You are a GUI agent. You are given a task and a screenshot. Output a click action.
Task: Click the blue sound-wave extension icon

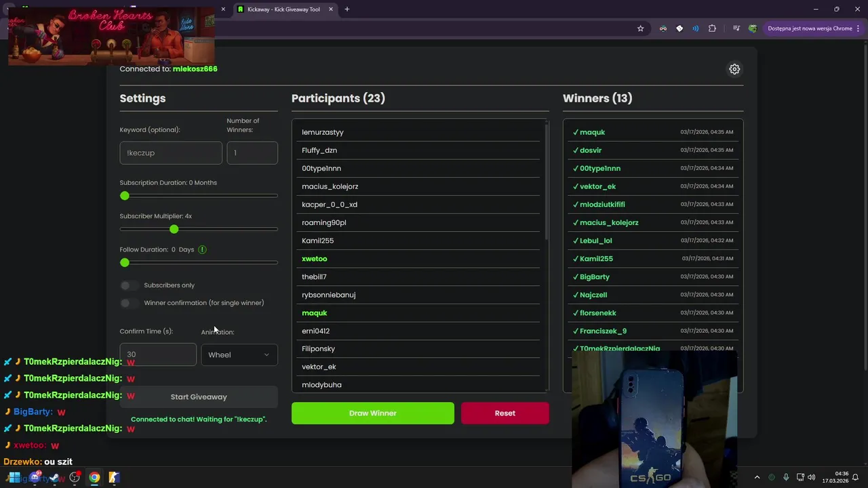(696, 28)
